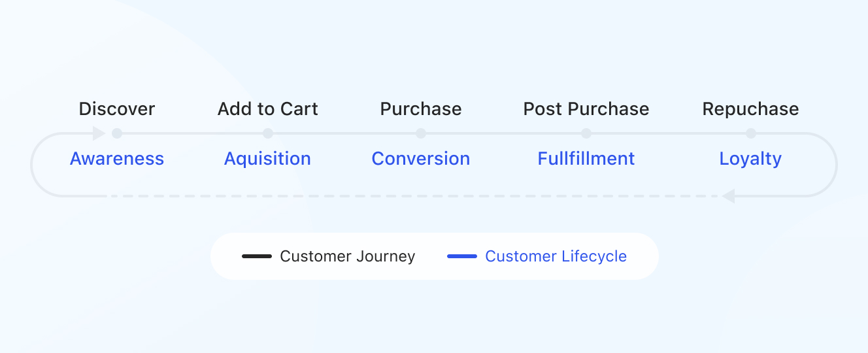Click the timeline dot under Purchase
This screenshot has height=353, width=868.
[x=421, y=133]
